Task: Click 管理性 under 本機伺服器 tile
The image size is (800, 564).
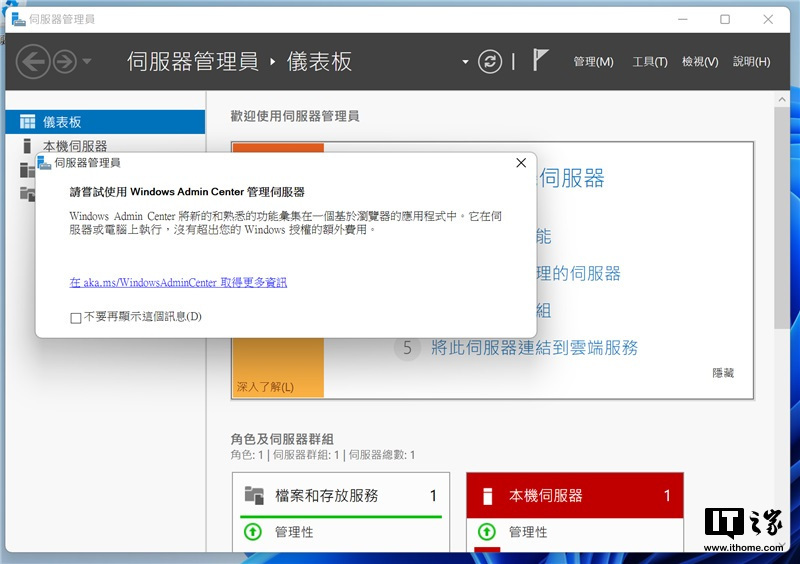Action: click(528, 532)
